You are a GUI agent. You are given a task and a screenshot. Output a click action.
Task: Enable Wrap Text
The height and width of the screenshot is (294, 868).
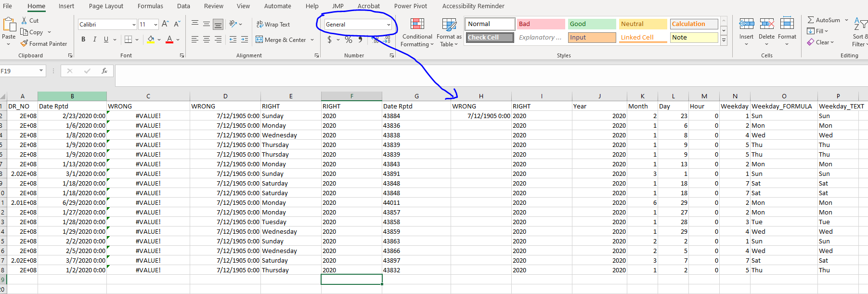pos(273,24)
